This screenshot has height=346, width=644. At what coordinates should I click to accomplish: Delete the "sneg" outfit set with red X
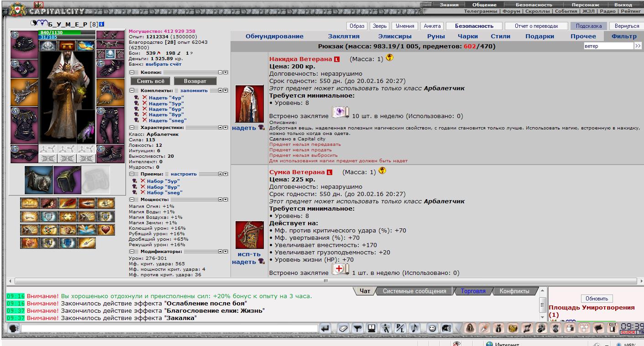point(145,120)
